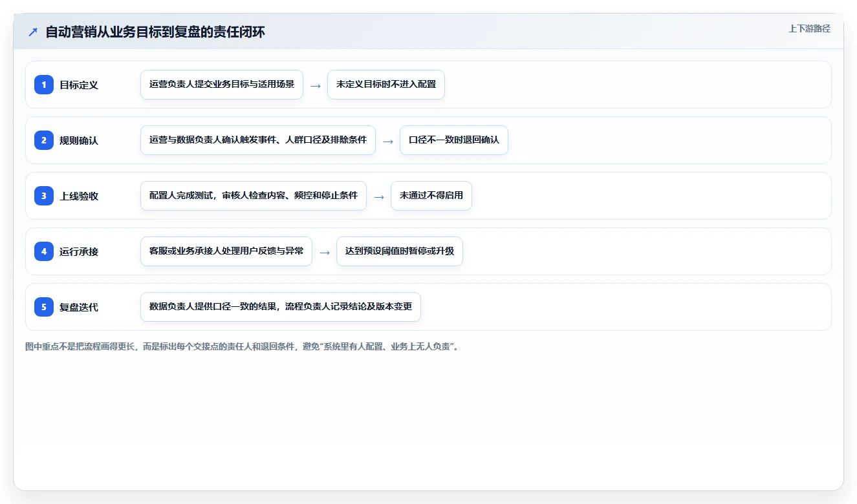Viewport: 857px width, 504px height.
Task: Click the 运行承接 step label
Action: pyautogui.click(x=79, y=251)
